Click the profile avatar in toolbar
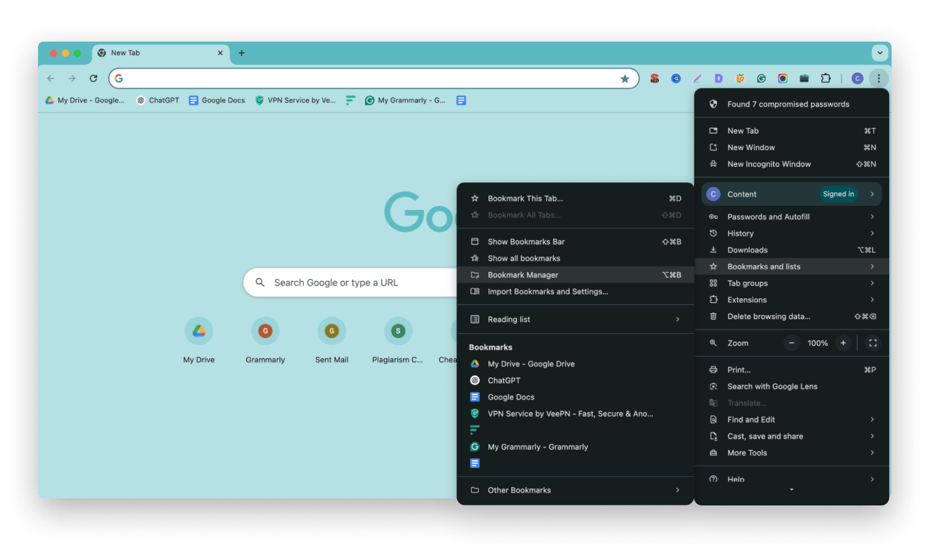The height and width of the screenshot is (560, 926). pyautogui.click(x=857, y=78)
